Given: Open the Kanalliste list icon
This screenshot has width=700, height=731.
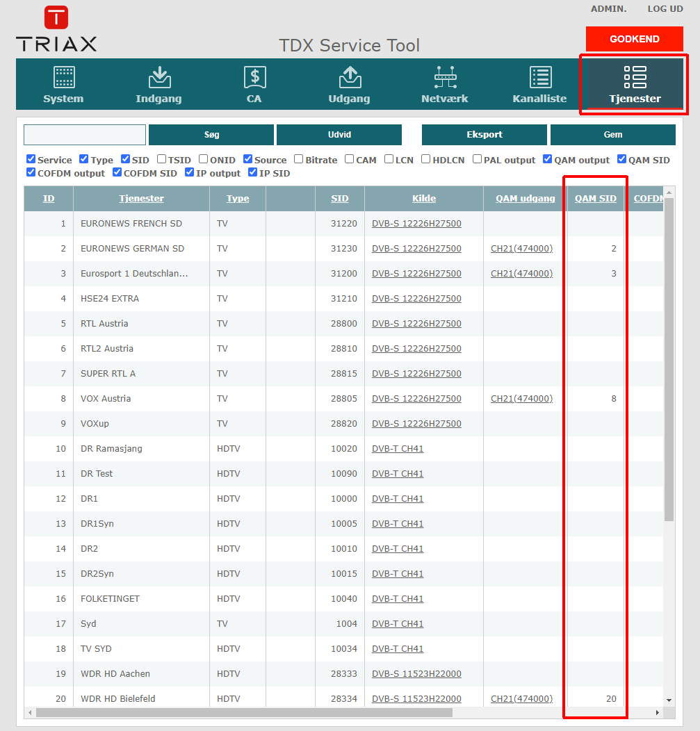Looking at the screenshot, I should (541, 77).
